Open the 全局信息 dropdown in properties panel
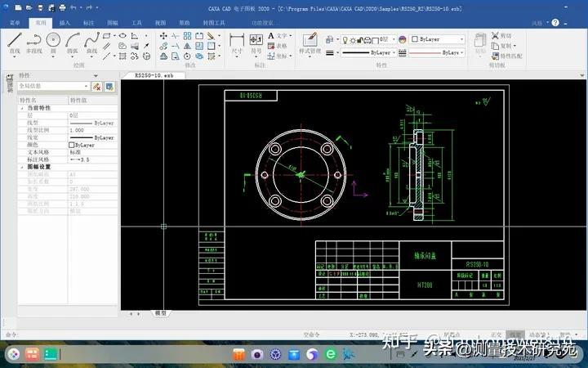Image resolution: width=588 pixels, height=368 pixels. click(87, 86)
